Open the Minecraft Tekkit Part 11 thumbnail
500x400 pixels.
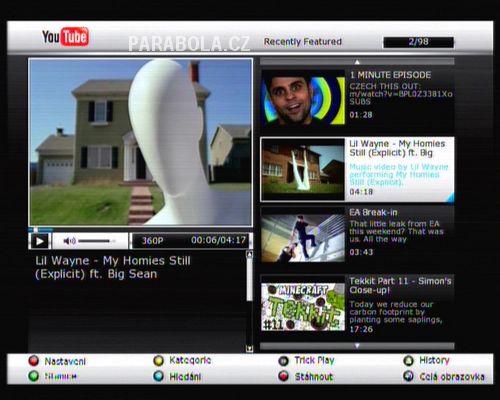pos(303,307)
